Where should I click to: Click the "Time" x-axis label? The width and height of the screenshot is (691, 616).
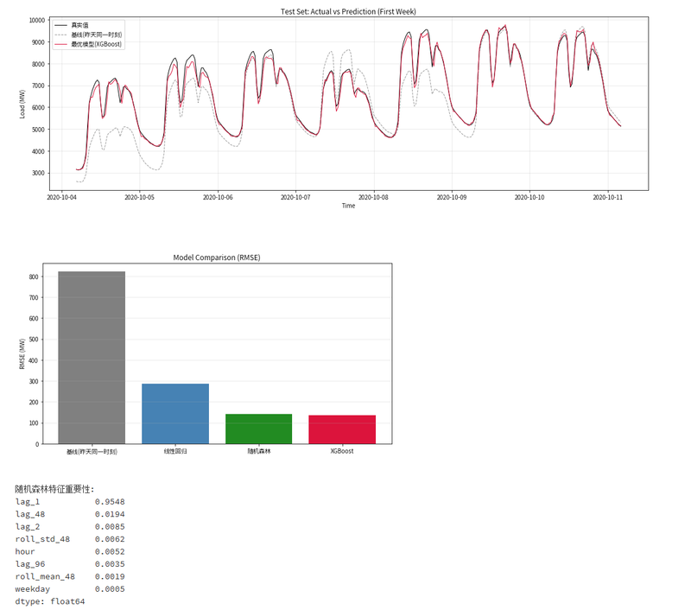point(348,206)
